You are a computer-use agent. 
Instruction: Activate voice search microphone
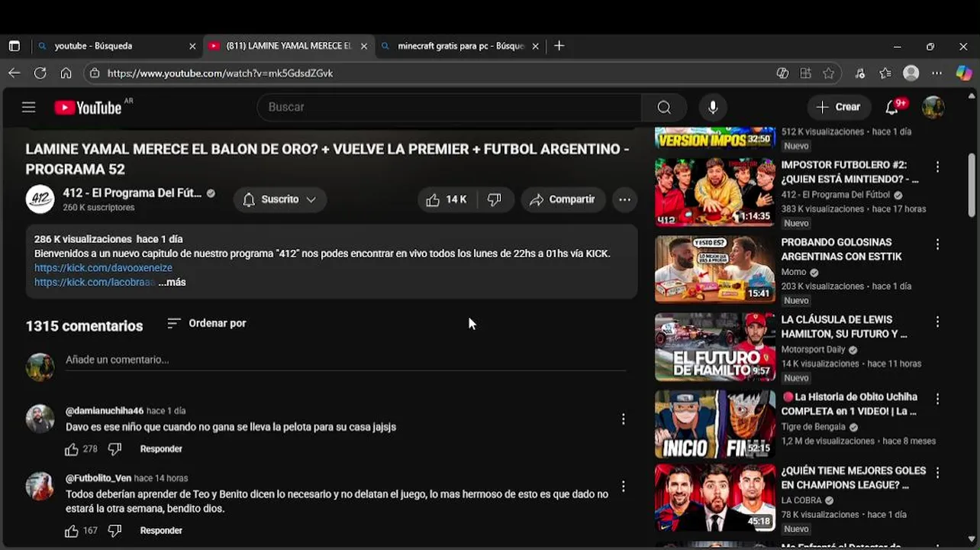[x=713, y=107]
